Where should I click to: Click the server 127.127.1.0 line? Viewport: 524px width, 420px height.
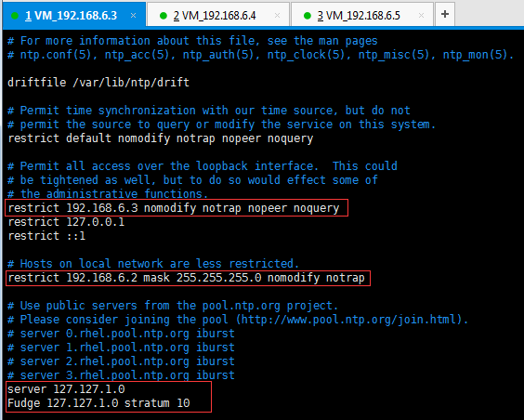click(x=66, y=389)
